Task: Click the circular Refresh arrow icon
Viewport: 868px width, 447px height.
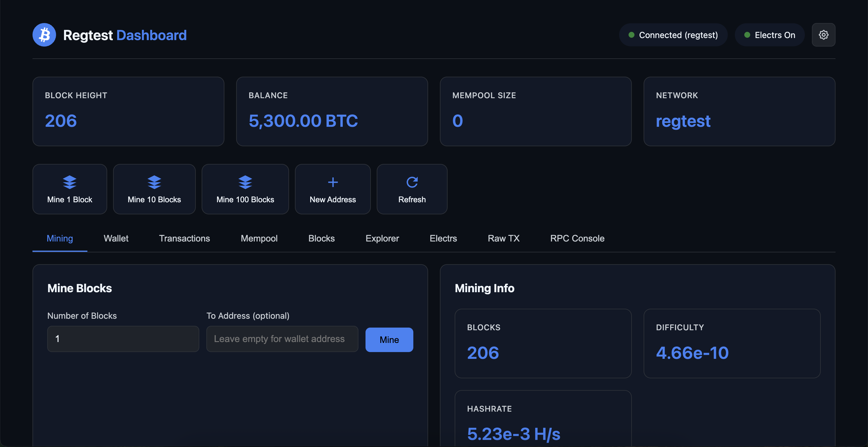Action: pyautogui.click(x=412, y=182)
